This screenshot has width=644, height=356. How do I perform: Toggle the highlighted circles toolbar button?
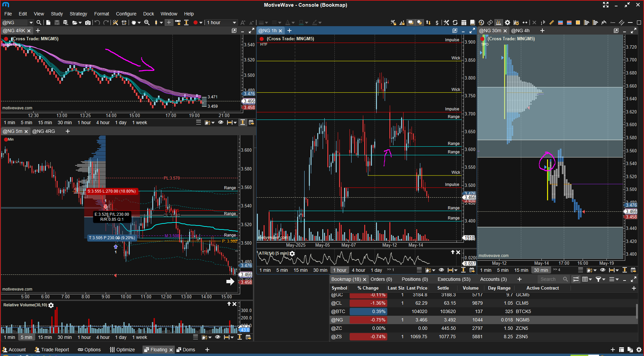point(419,22)
